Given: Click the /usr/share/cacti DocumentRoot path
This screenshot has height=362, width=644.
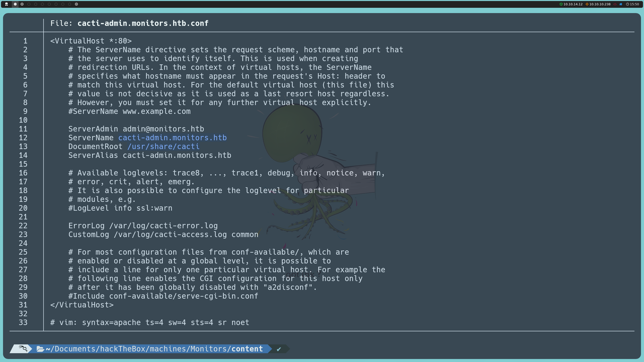Looking at the screenshot, I should click(x=163, y=147).
